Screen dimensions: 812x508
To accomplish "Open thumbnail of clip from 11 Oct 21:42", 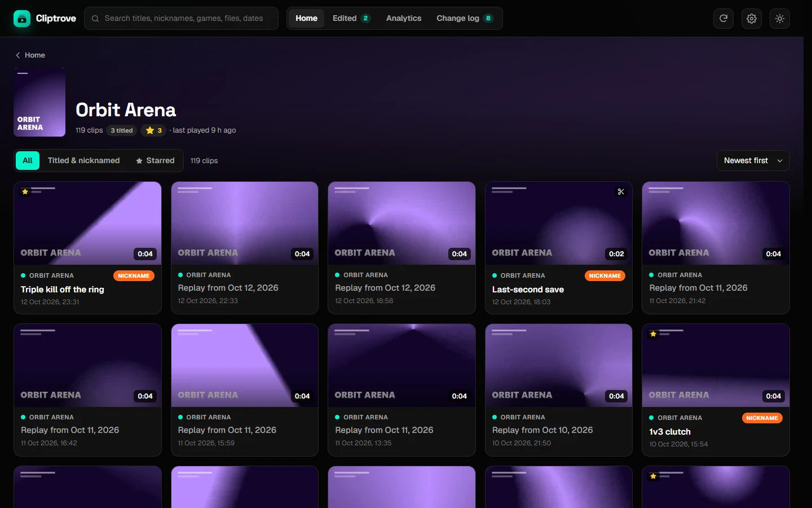I will [x=716, y=223].
